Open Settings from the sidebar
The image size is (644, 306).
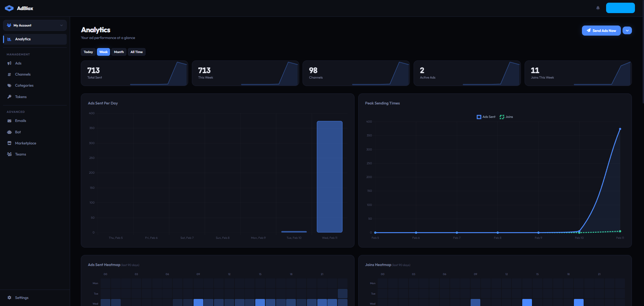tap(21, 298)
